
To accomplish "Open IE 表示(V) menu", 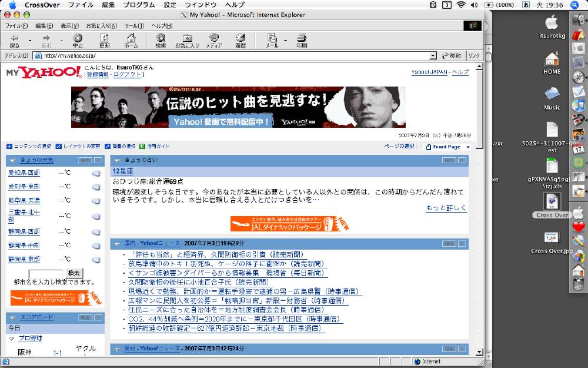I will tap(70, 26).
